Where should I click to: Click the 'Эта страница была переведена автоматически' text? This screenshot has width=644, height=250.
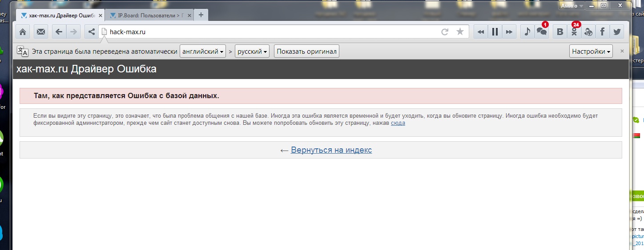click(105, 52)
